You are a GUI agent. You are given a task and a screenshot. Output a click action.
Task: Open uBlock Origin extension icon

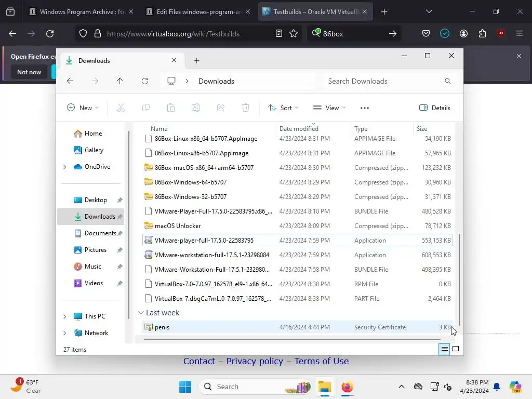pyautogui.click(x=500, y=33)
